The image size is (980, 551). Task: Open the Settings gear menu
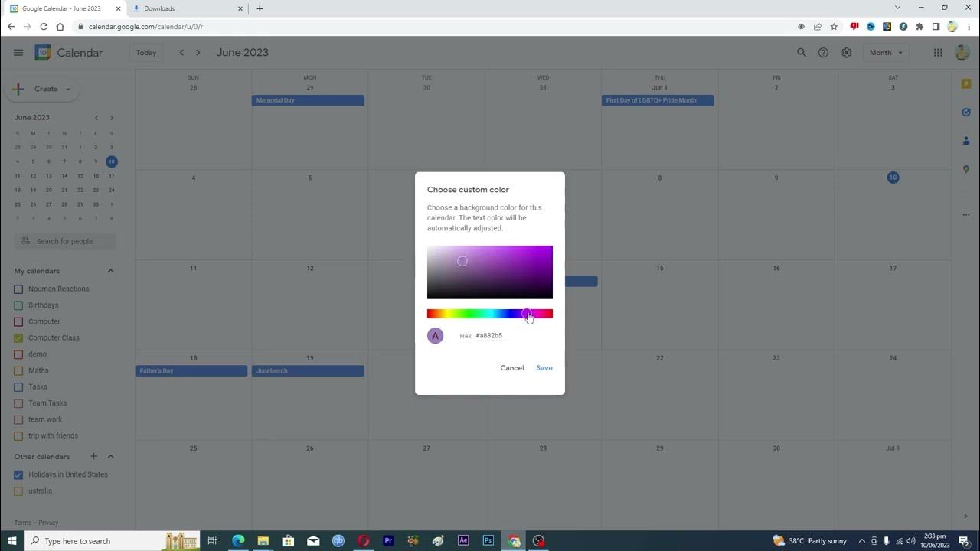click(847, 53)
